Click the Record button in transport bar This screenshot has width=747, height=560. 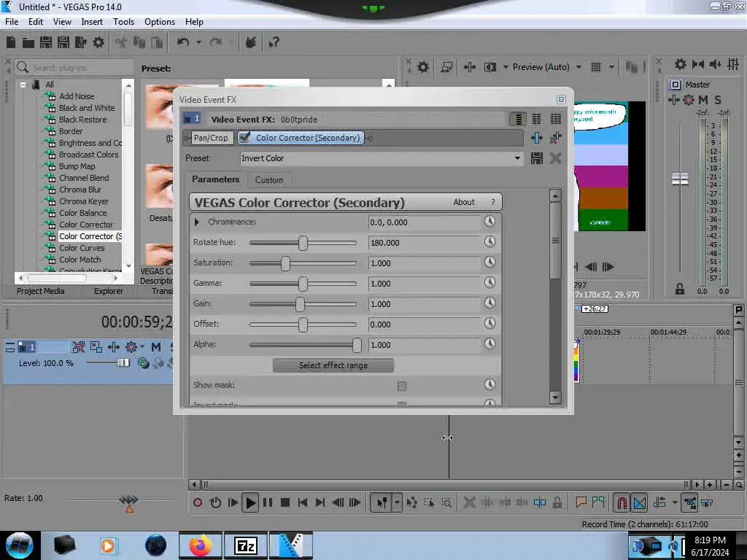pyautogui.click(x=198, y=502)
